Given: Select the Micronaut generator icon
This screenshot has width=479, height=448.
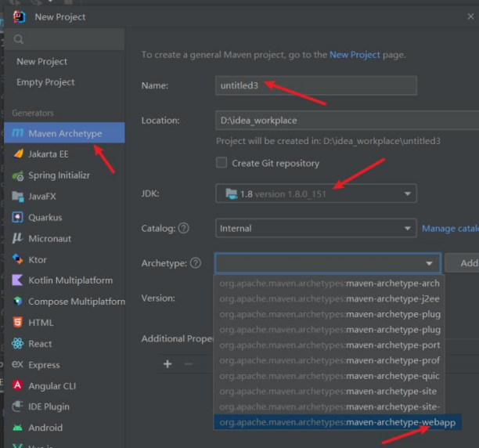Looking at the screenshot, I should pyautogui.click(x=17, y=238).
